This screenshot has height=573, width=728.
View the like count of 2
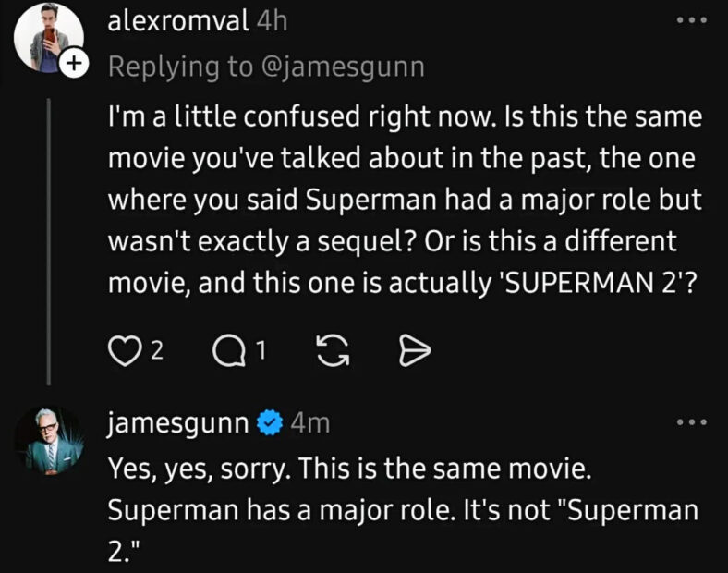[x=156, y=350]
